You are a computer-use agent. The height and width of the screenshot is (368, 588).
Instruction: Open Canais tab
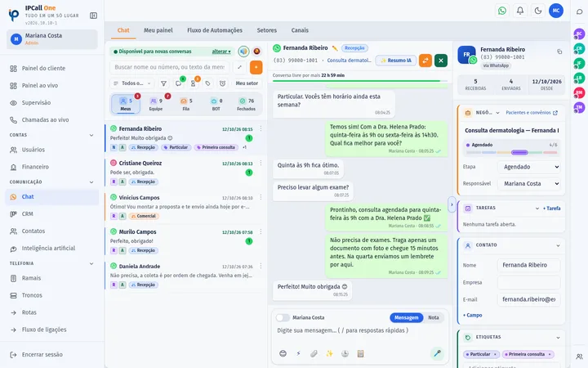point(300,30)
